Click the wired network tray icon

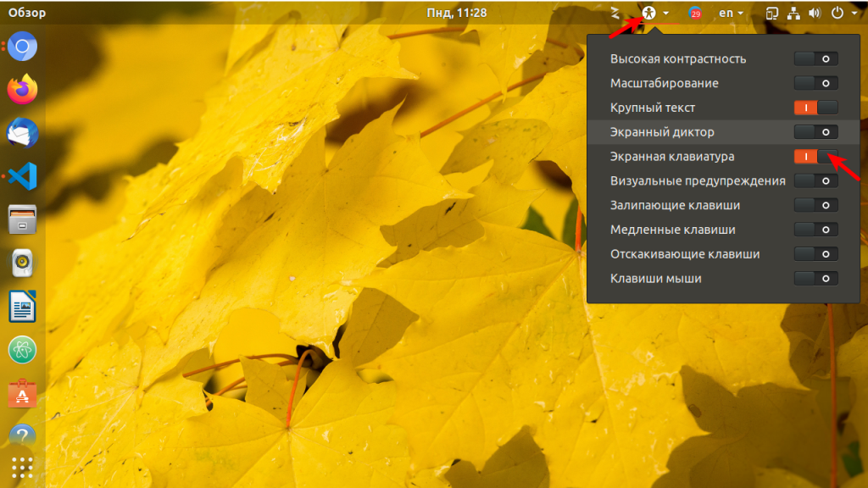pos(793,13)
